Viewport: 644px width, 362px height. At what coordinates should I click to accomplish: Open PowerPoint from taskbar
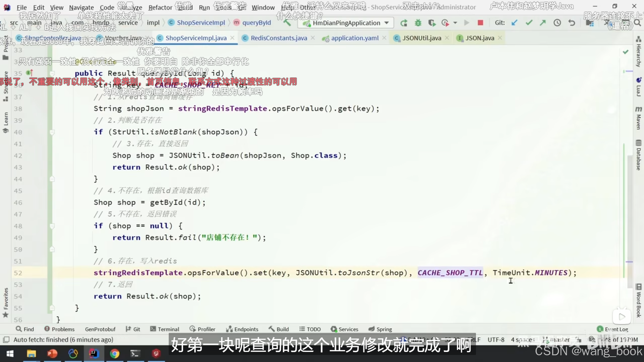52,354
